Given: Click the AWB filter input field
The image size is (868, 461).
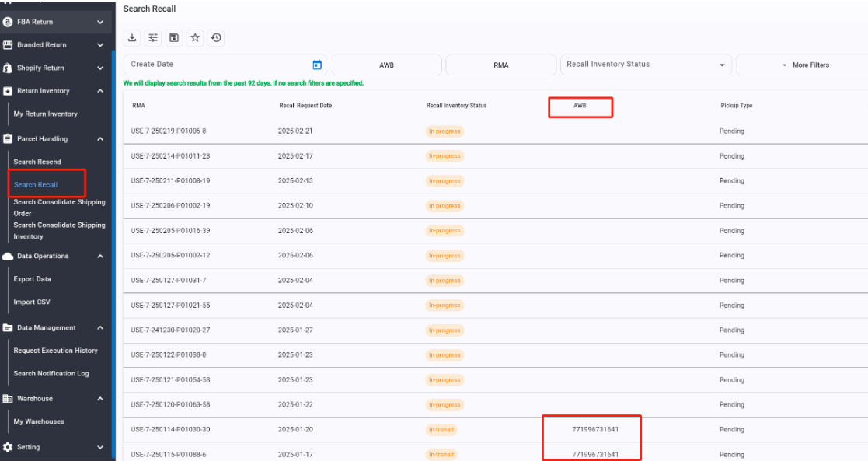Looking at the screenshot, I should coord(386,65).
